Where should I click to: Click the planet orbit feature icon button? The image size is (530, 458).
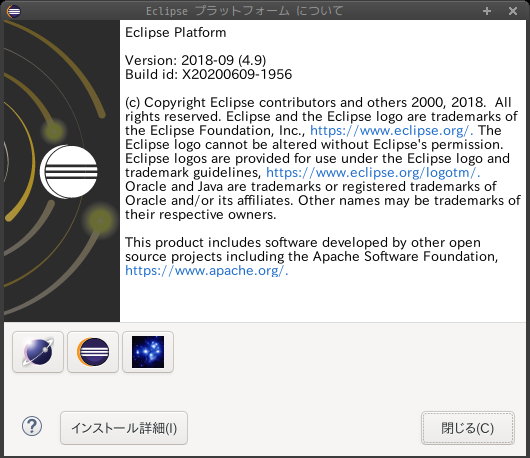tap(38, 352)
